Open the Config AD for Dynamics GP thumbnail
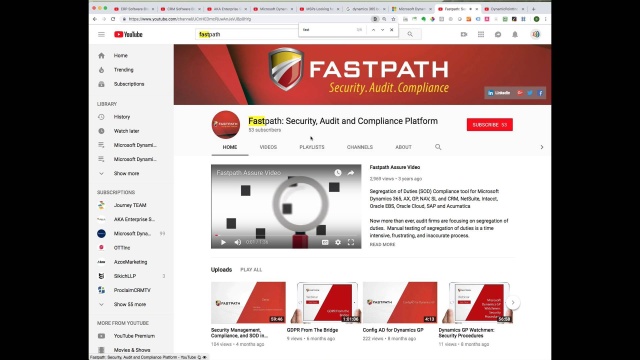Viewport: 640px width, 360px height. 400,302
